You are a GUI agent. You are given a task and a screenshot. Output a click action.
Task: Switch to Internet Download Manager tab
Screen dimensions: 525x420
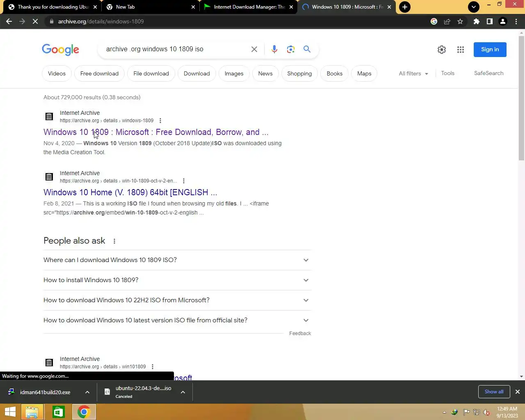click(249, 7)
